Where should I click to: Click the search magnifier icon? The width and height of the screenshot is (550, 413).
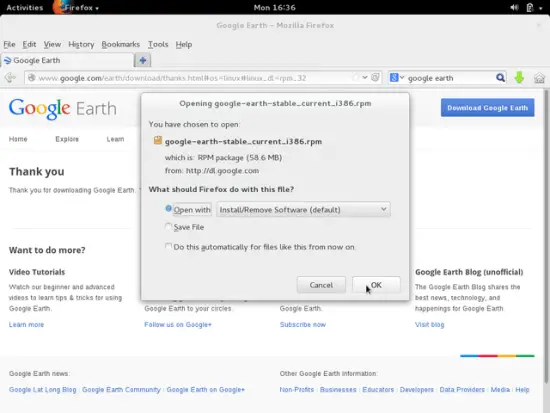500,78
